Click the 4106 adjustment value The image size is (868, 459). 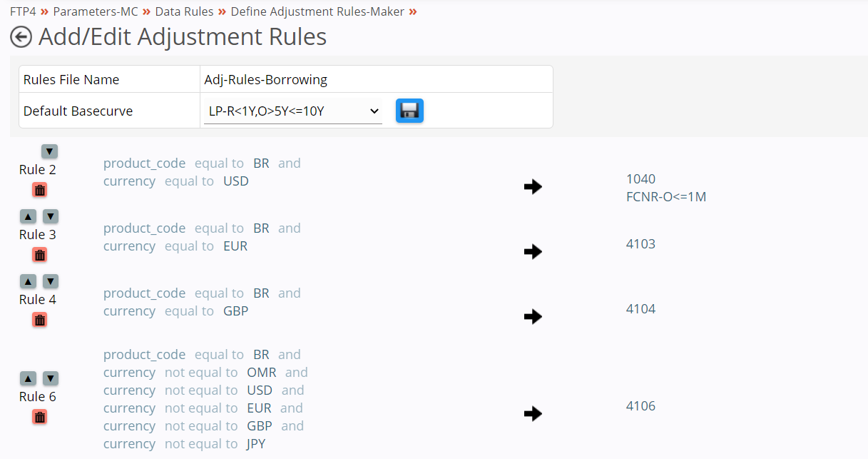point(640,406)
